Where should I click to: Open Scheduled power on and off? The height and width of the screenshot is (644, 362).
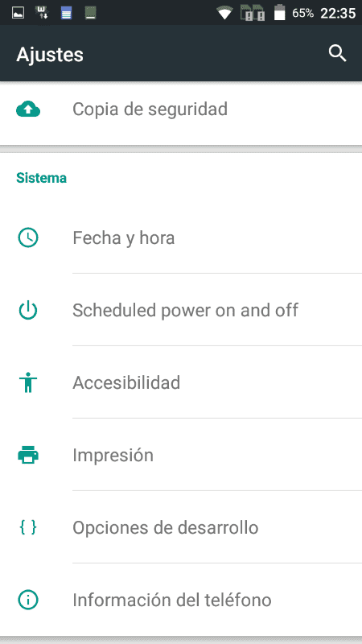pos(181,310)
